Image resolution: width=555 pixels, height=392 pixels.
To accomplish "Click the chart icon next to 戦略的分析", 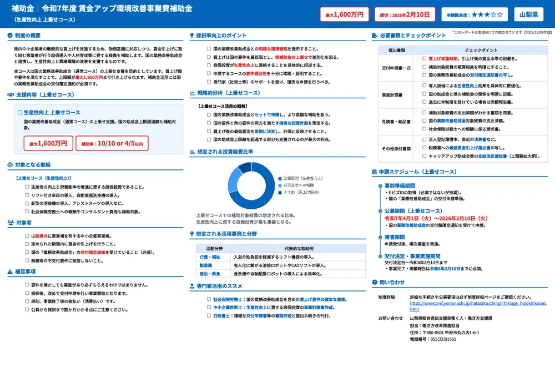I will click(192, 93).
